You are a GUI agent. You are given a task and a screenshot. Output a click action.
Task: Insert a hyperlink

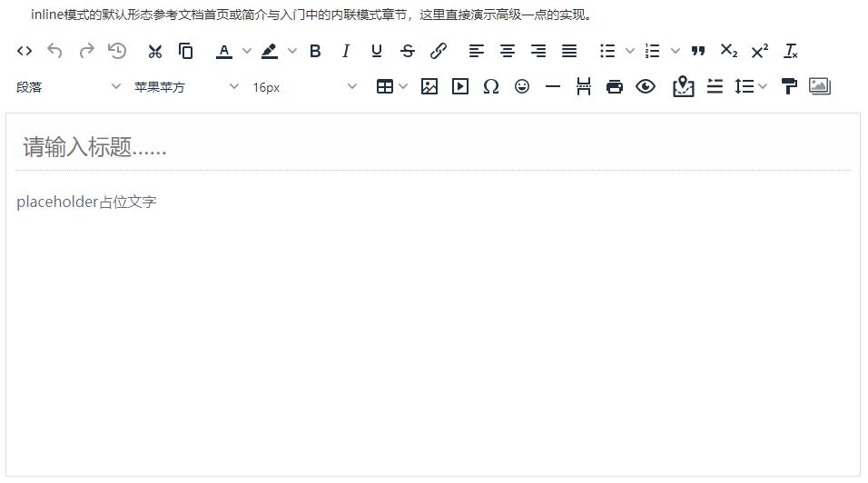[439, 51]
